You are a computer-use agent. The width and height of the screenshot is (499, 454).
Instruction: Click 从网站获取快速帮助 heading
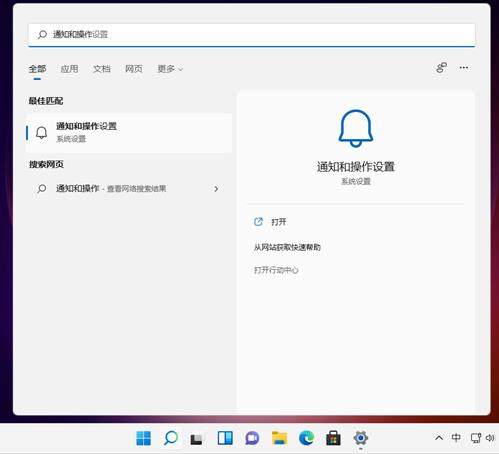[287, 247]
